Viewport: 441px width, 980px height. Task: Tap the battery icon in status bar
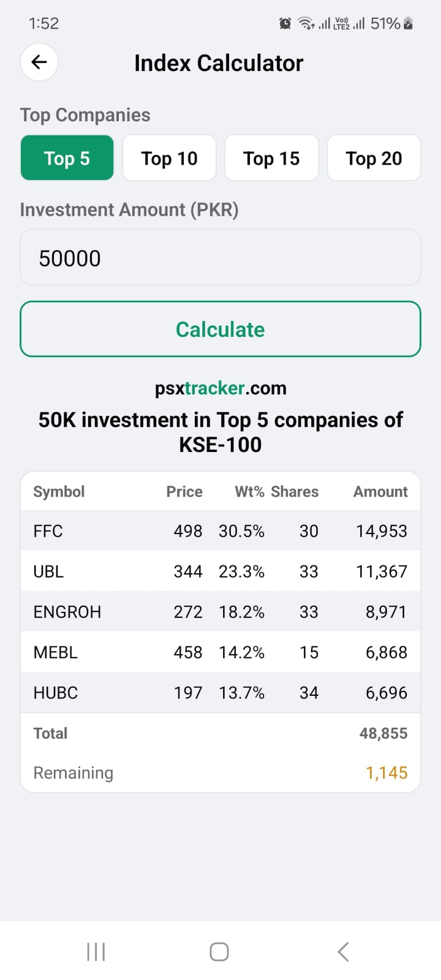(409, 24)
